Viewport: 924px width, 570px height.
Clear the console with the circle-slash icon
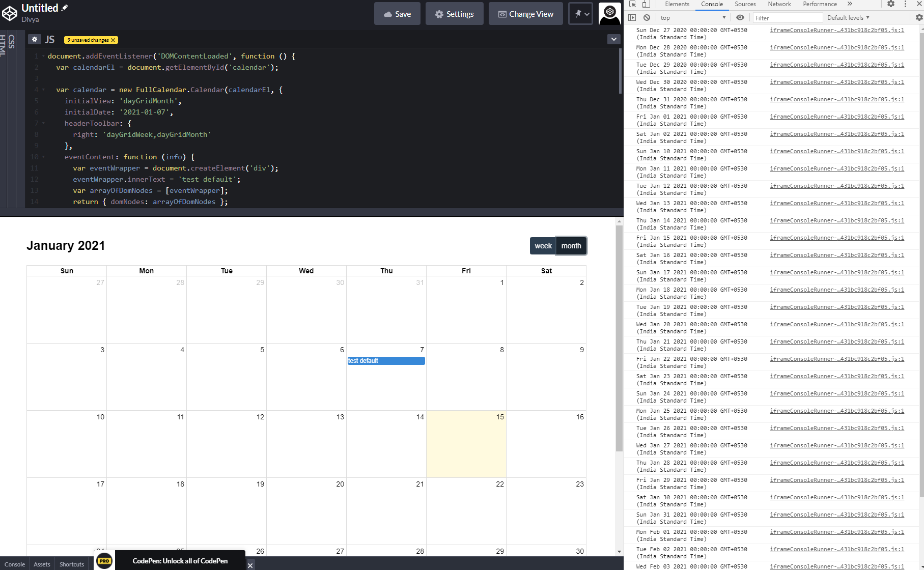(647, 17)
